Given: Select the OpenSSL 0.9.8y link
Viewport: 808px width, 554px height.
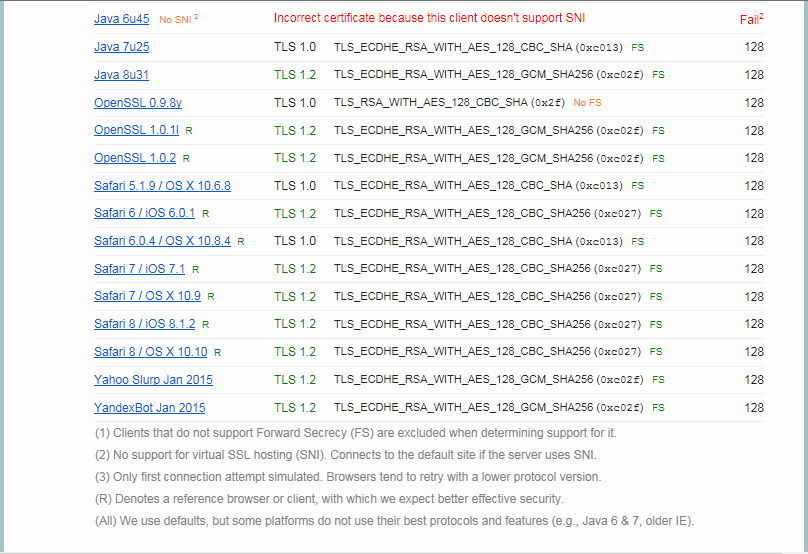Looking at the screenshot, I should coord(138,103).
